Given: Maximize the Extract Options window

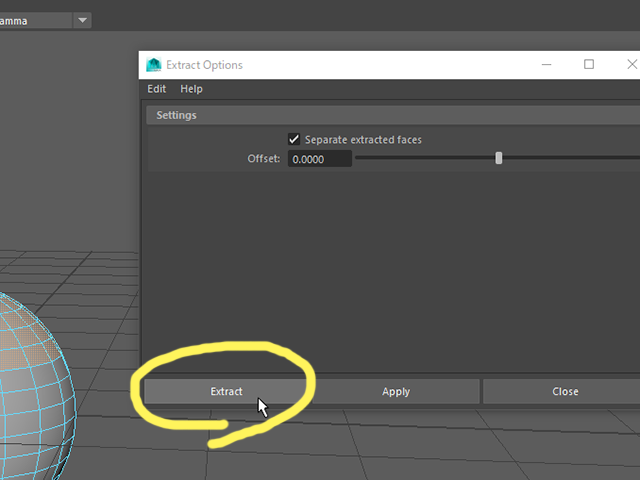Looking at the screenshot, I should click(589, 64).
